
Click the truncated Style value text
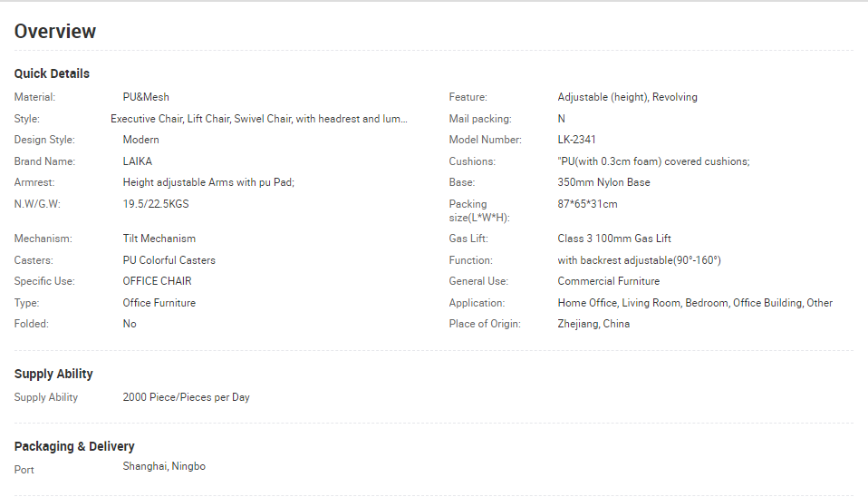(258, 119)
